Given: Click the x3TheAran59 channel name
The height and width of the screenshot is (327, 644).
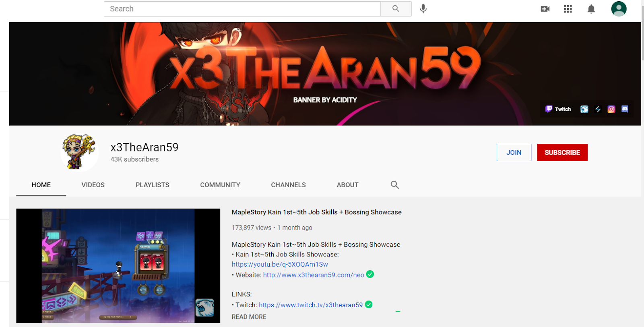Looking at the screenshot, I should [x=144, y=147].
